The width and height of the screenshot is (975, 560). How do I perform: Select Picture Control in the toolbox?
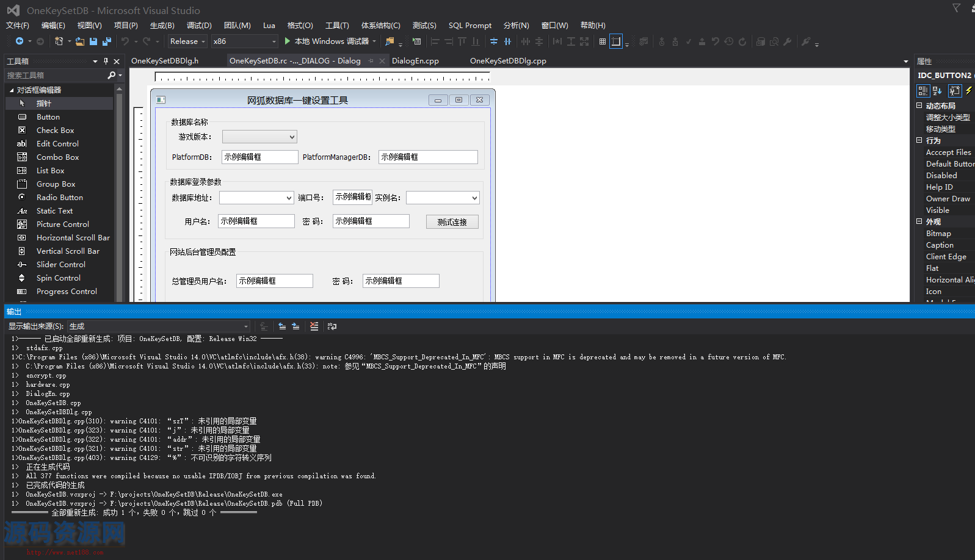pos(62,224)
